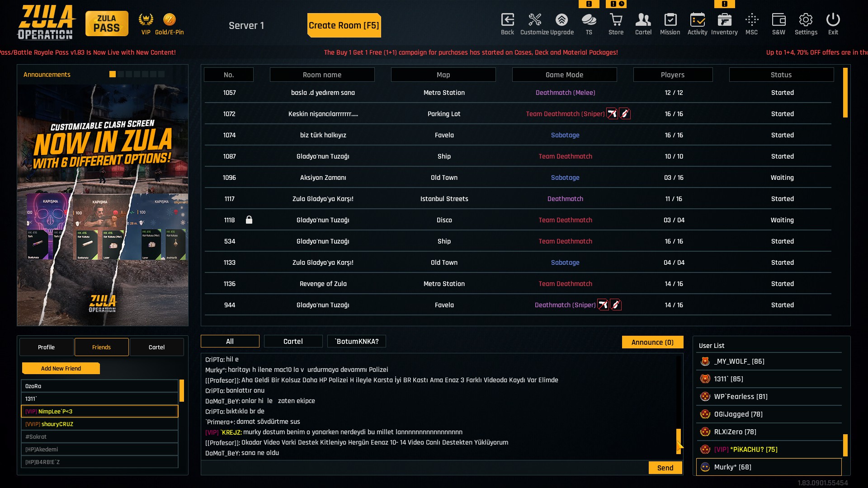Viewport: 868px width, 488px height.
Task: Open the Upgrade icon
Action: click(561, 20)
